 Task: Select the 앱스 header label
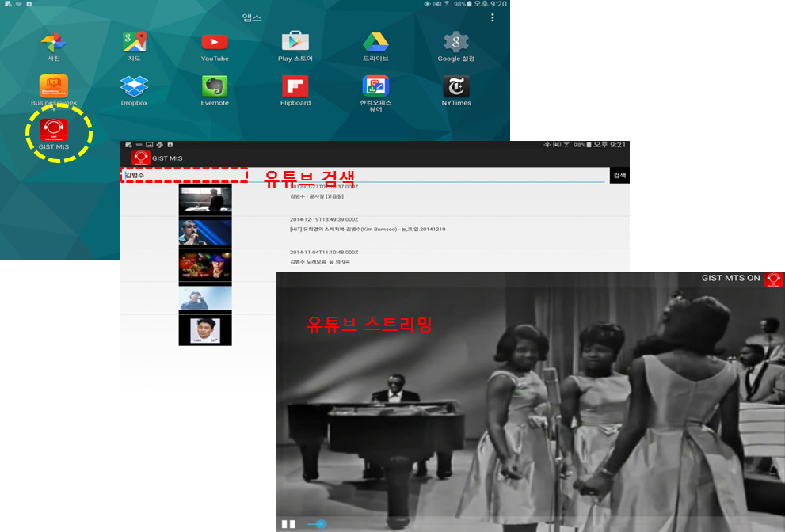250,18
